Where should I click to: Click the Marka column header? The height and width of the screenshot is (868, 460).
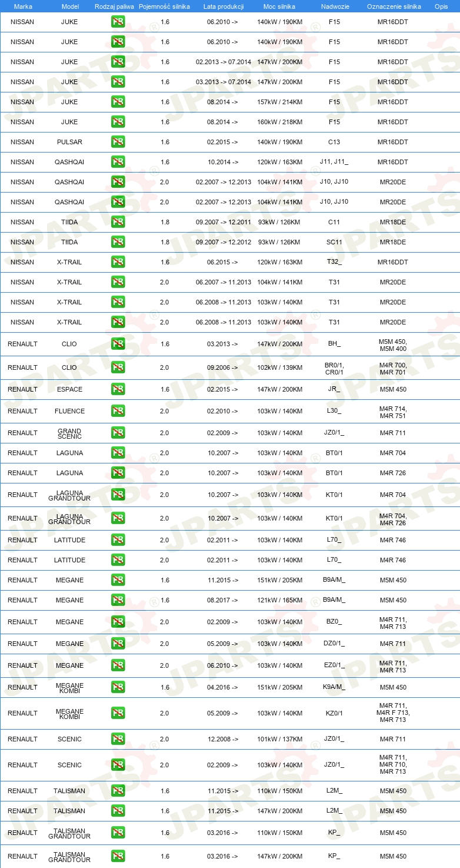[23, 6]
